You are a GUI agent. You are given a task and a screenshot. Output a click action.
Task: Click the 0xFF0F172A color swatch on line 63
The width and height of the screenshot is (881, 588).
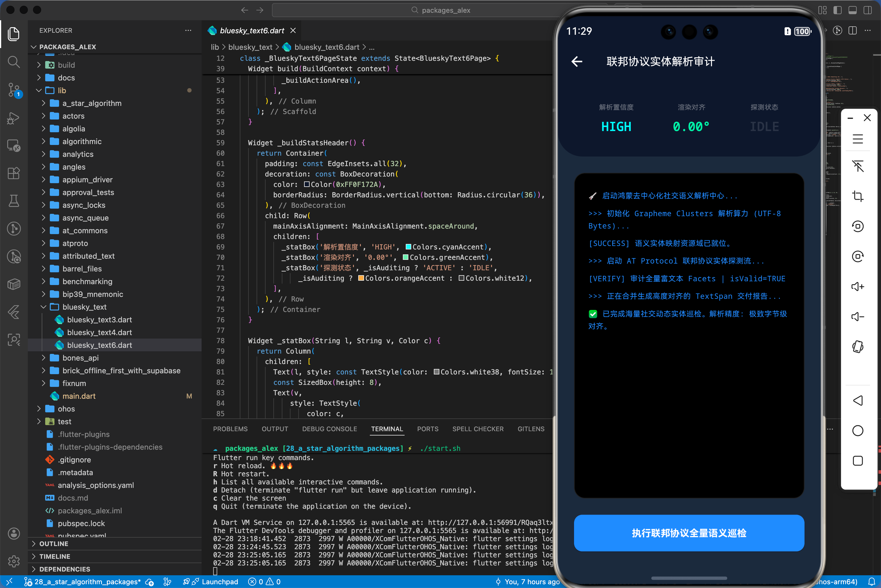tap(306, 185)
